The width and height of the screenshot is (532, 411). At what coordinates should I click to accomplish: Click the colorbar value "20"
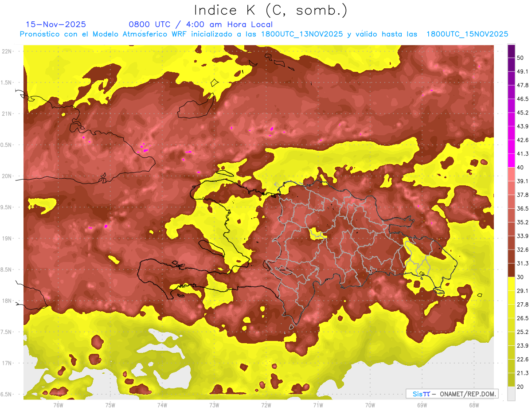[x=520, y=387]
